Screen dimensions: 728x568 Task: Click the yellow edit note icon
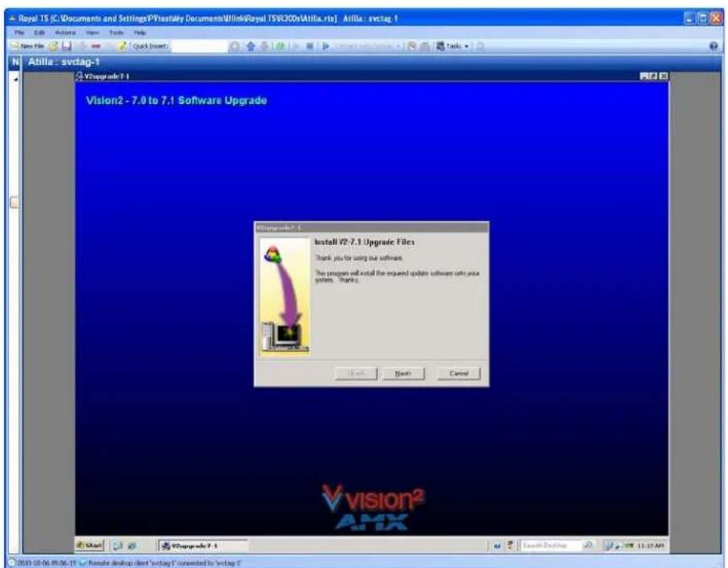coord(122,46)
